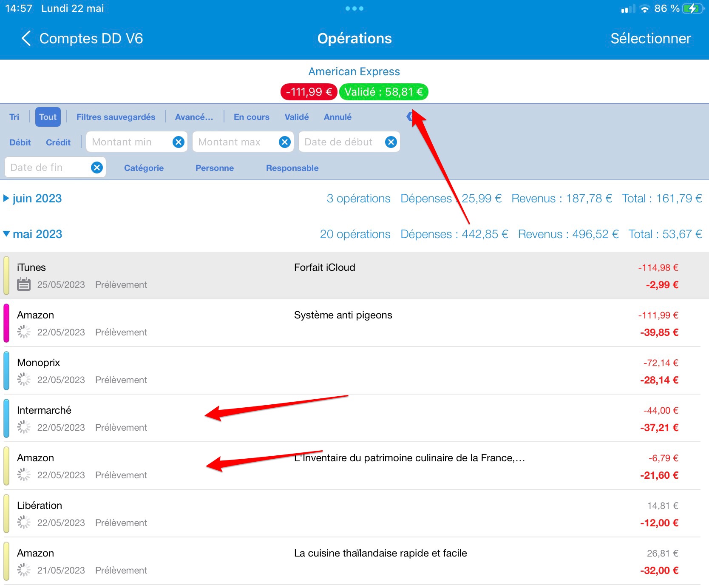Viewport: 709px width, 588px height.
Task: Tap -28,14 € amount
Action: 659,380
